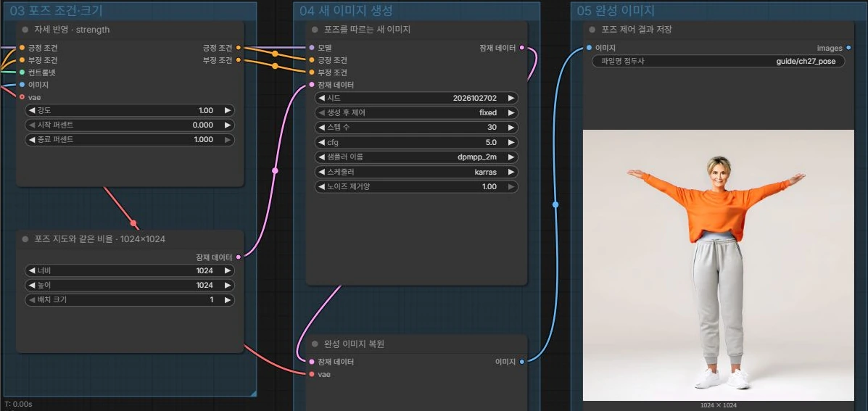Select previous 스케줄러 with left arrow
Screen dimensions: 868x411
322,172
